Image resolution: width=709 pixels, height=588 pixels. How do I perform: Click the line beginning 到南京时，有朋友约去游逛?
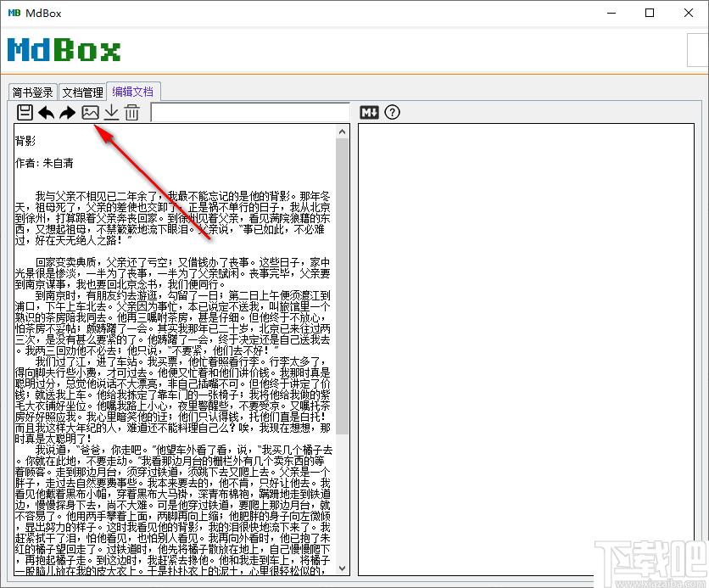click(182, 295)
